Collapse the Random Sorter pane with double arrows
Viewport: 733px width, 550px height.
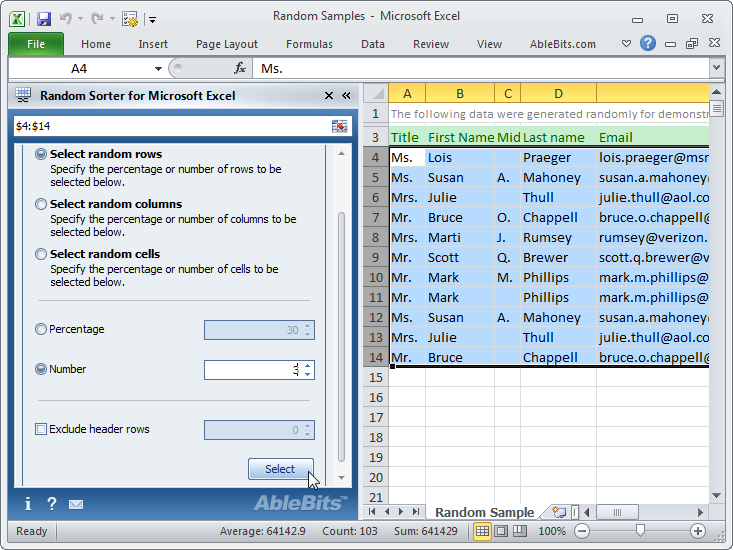(x=346, y=96)
